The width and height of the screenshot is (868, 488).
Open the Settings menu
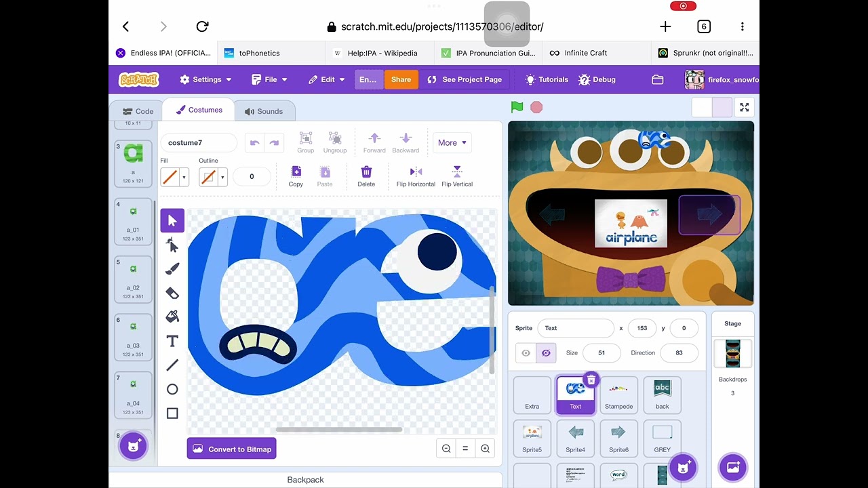click(205, 79)
